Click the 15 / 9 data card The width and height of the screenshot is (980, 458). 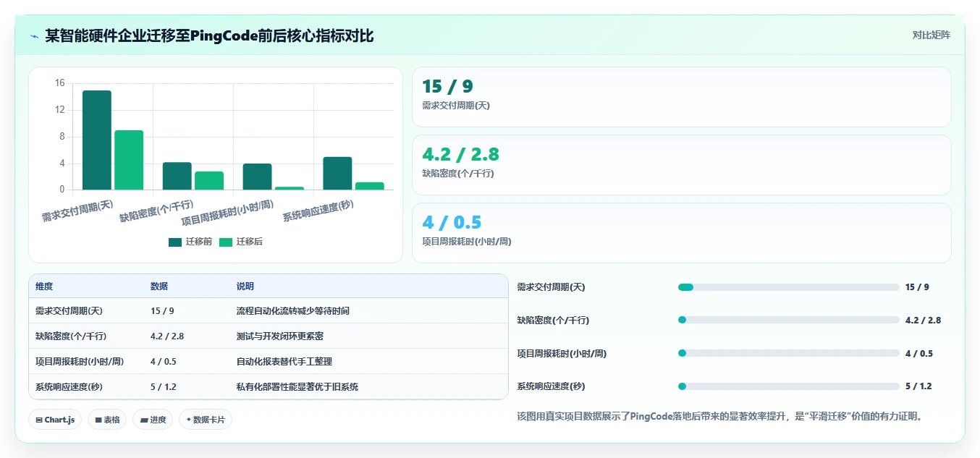pos(681,97)
